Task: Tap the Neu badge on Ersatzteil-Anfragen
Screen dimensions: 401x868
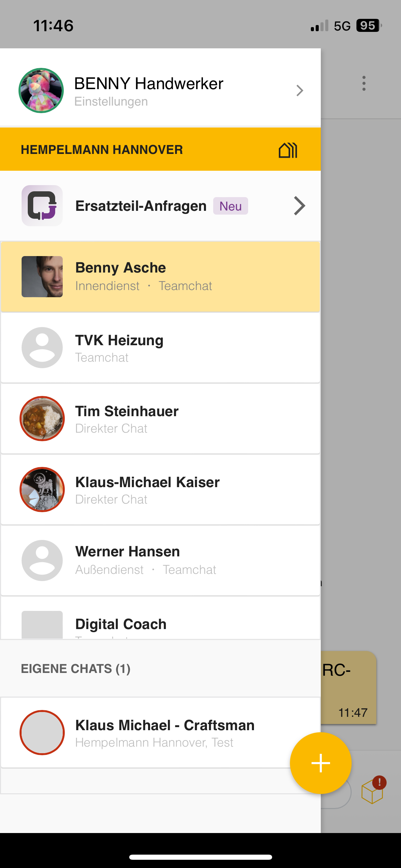Action: (x=230, y=206)
